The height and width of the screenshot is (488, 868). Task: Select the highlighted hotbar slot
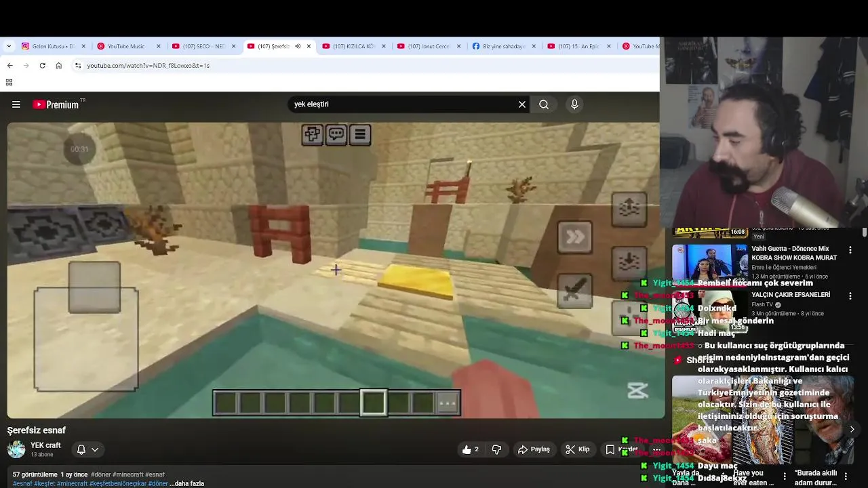(374, 403)
